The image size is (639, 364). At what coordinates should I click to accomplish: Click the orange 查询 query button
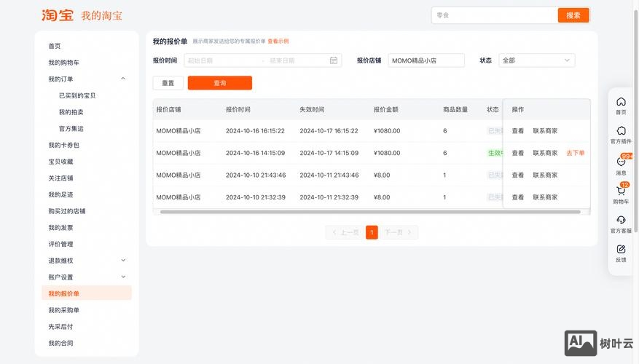pos(219,83)
